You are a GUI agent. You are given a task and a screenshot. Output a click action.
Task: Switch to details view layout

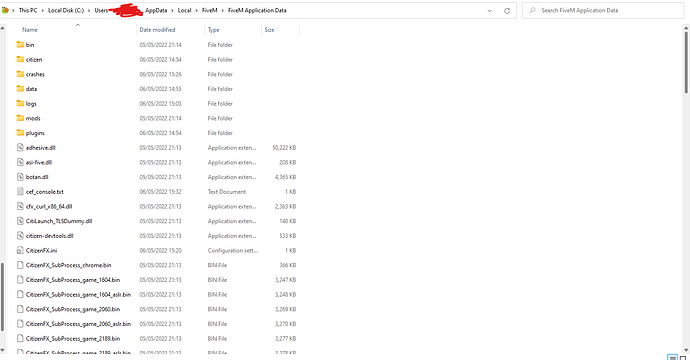click(672, 357)
